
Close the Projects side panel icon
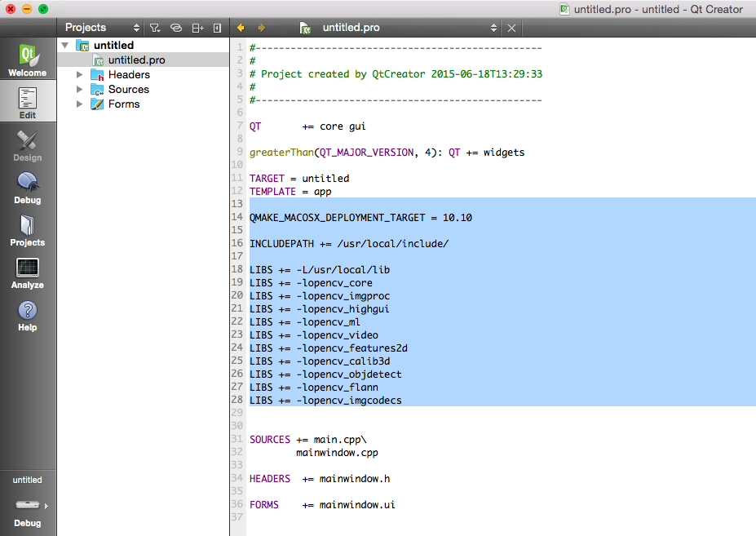[x=218, y=28]
